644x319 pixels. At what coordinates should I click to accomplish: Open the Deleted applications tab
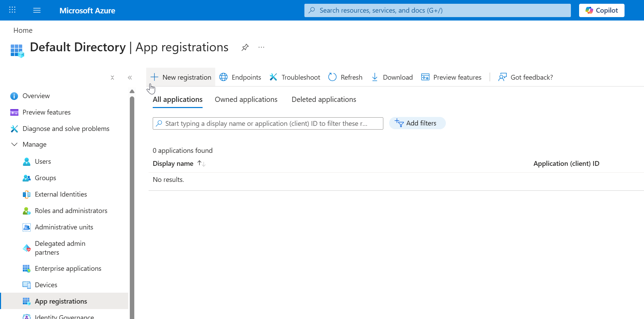324,99
